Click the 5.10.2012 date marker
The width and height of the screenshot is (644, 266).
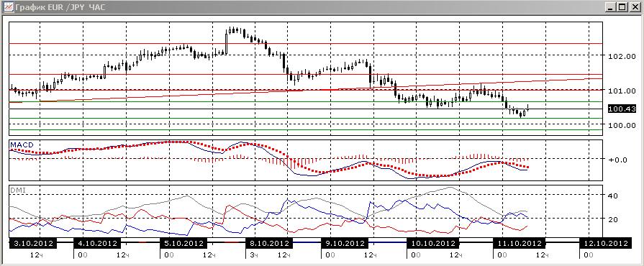(183, 243)
